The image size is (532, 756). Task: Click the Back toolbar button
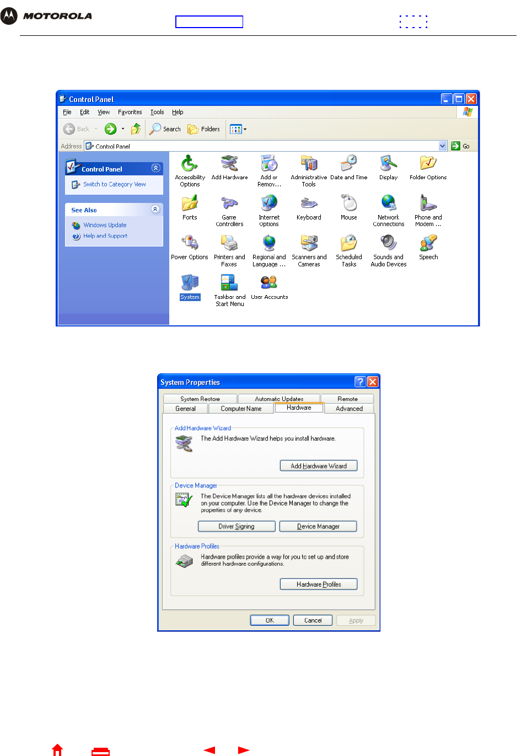[76, 129]
